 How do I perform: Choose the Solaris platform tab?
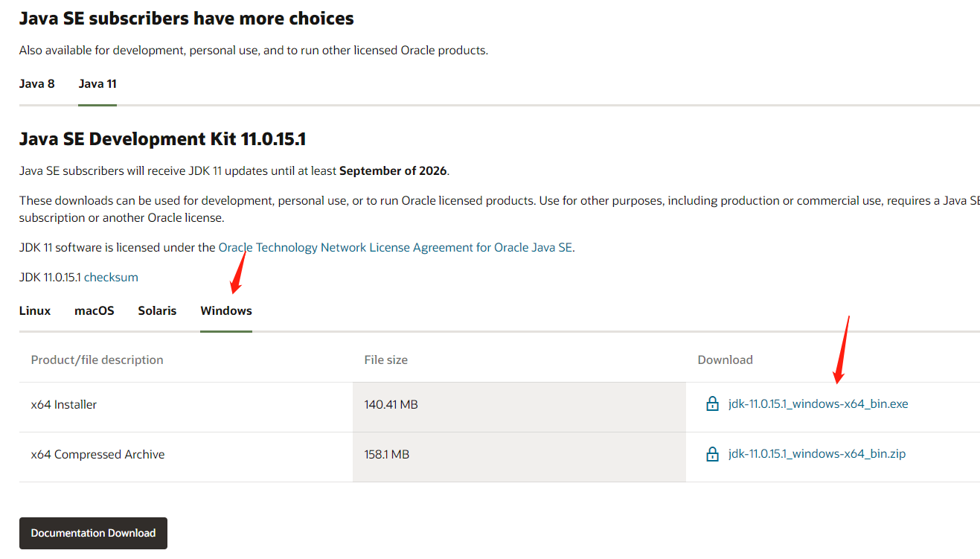[157, 310]
